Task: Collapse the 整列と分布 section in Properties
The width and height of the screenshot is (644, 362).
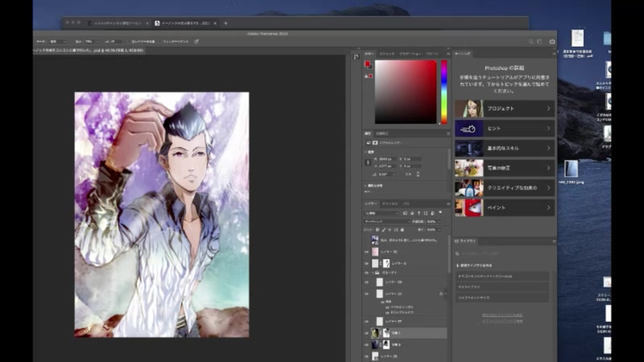Action: (x=366, y=186)
